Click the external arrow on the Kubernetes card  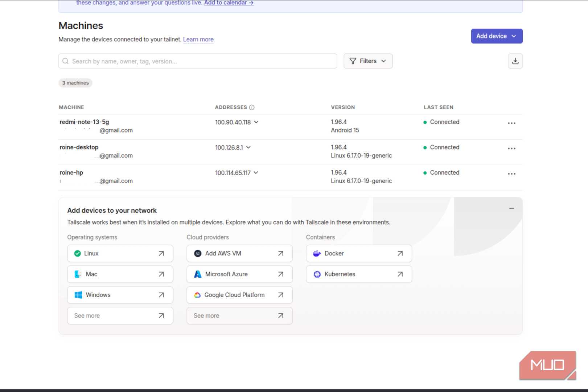point(400,274)
